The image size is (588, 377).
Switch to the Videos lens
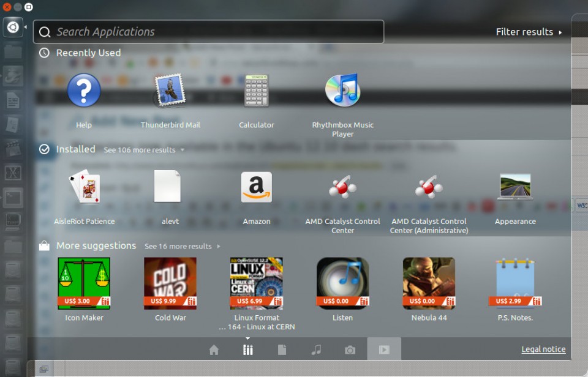click(384, 349)
